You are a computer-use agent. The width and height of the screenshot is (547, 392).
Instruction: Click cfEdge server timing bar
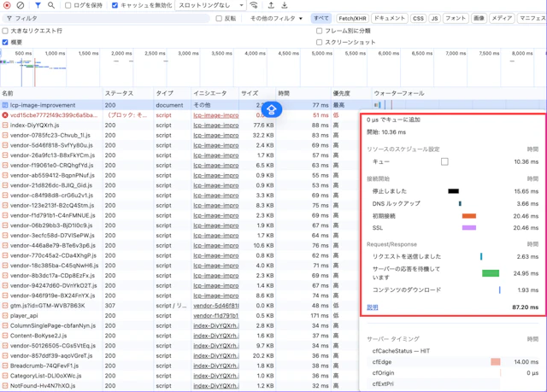point(496,362)
